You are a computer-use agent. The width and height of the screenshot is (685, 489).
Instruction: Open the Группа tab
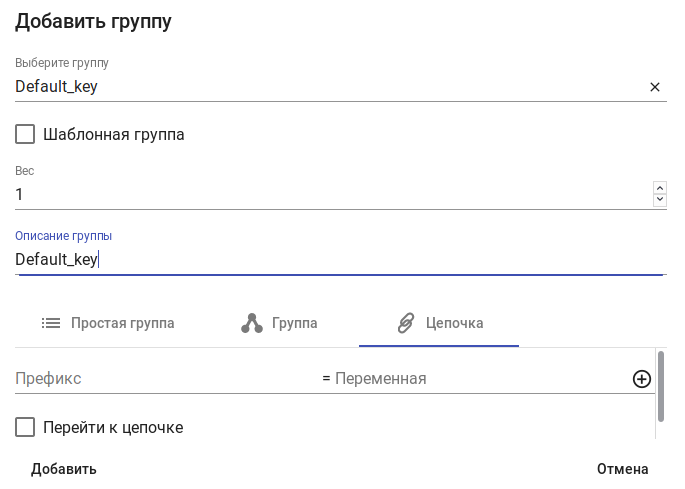click(280, 323)
